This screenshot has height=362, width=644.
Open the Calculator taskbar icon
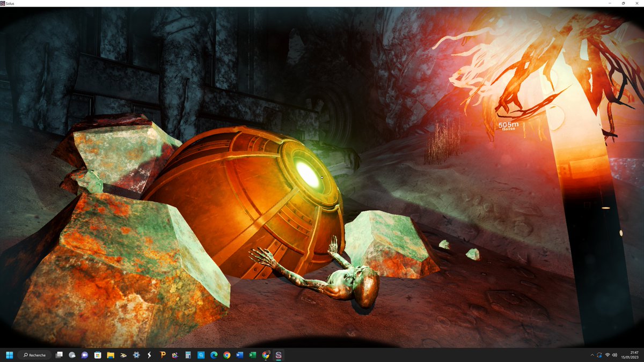pos(188,355)
